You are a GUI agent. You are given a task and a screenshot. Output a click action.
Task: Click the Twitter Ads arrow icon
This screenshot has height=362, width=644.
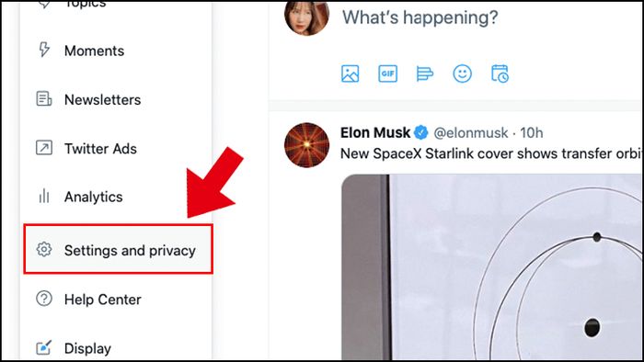(x=44, y=148)
